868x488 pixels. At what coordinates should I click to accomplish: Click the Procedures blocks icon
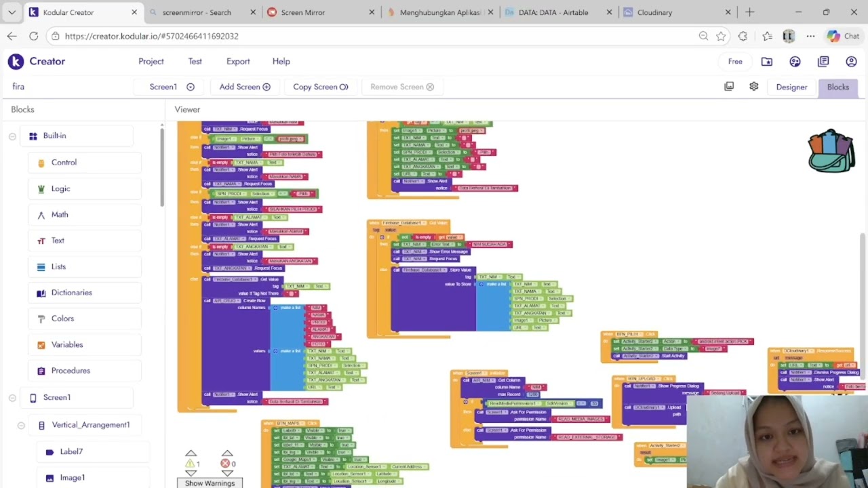click(x=41, y=371)
